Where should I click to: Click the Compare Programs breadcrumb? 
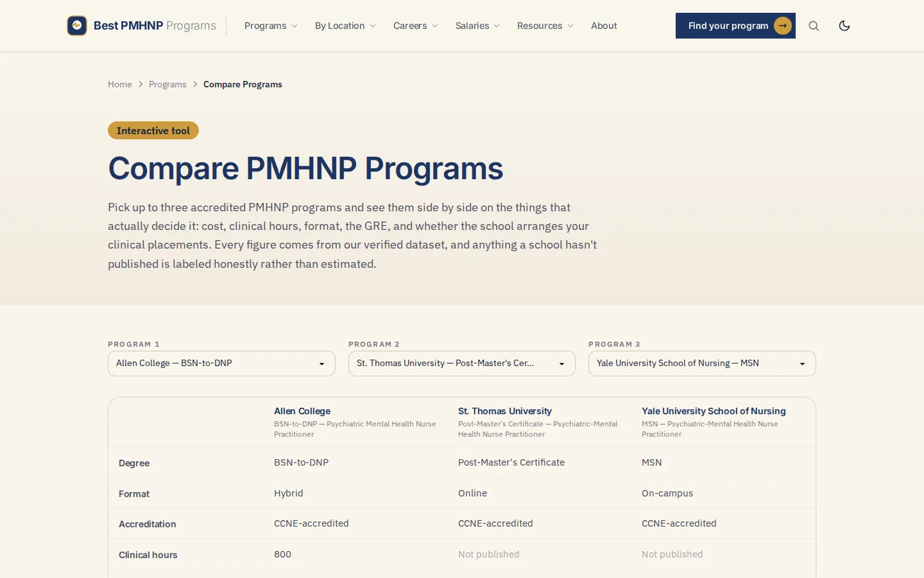coord(243,84)
